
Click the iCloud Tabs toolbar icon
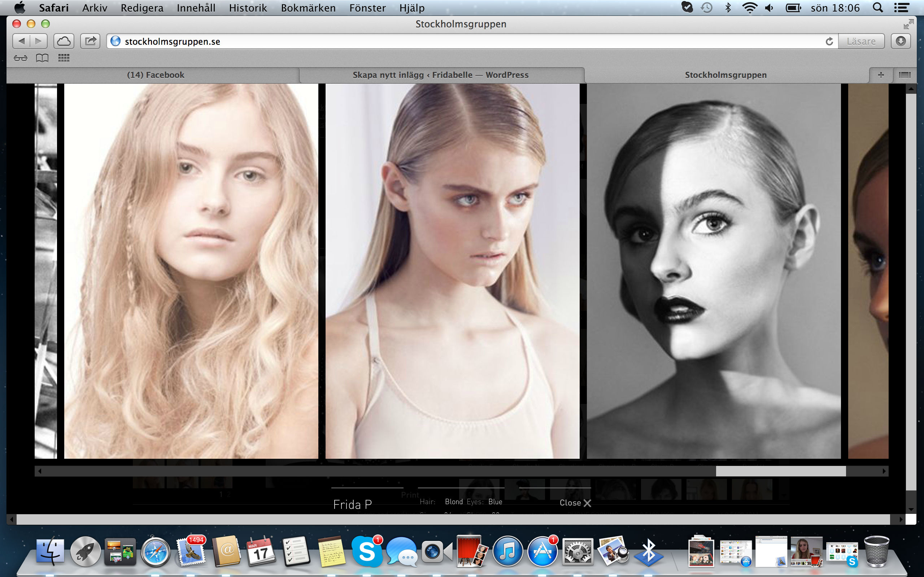pos(64,41)
